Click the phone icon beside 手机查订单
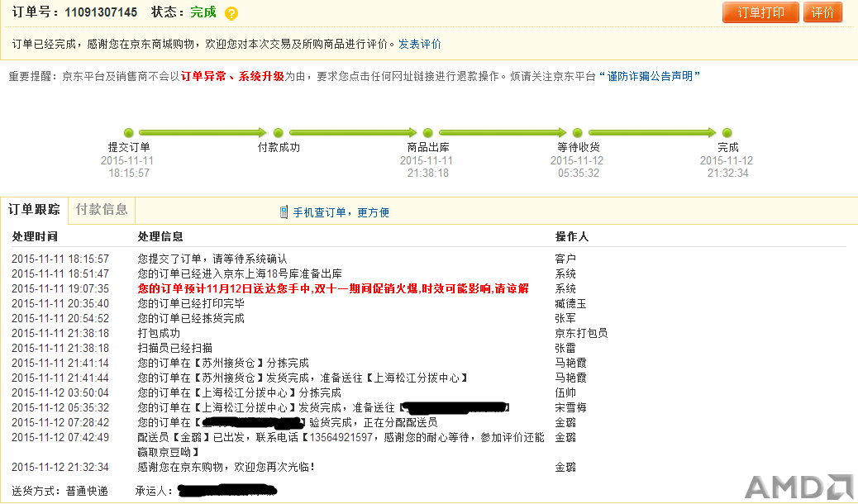The height and width of the screenshot is (504, 858). point(284,212)
